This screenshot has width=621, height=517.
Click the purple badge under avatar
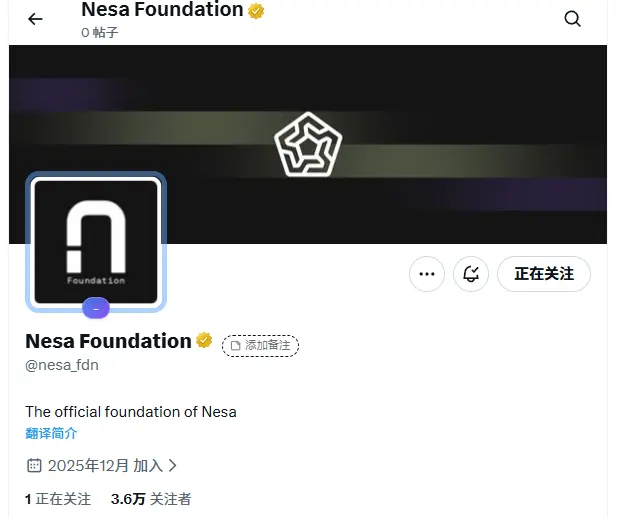click(x=96, y=308)
